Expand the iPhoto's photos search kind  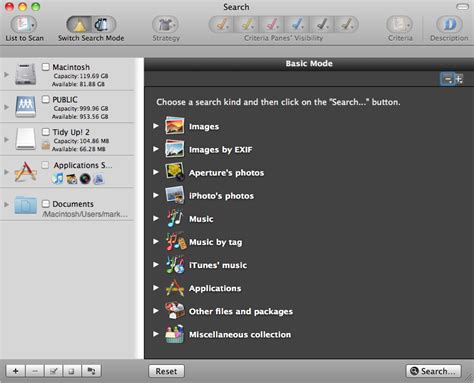point(156,195)
